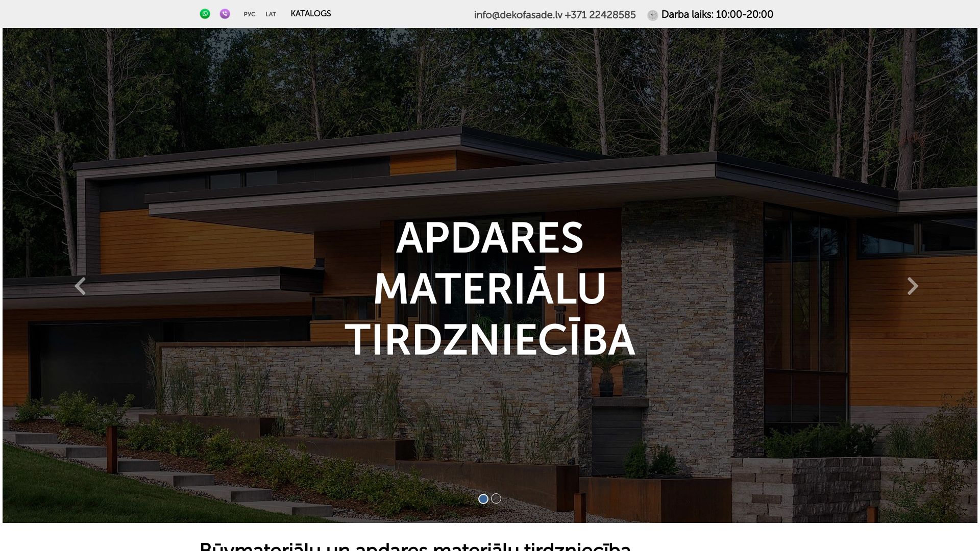Click the APDARES MATERIĀLU TIRDZNIECĪBA heading

point(489,289)
